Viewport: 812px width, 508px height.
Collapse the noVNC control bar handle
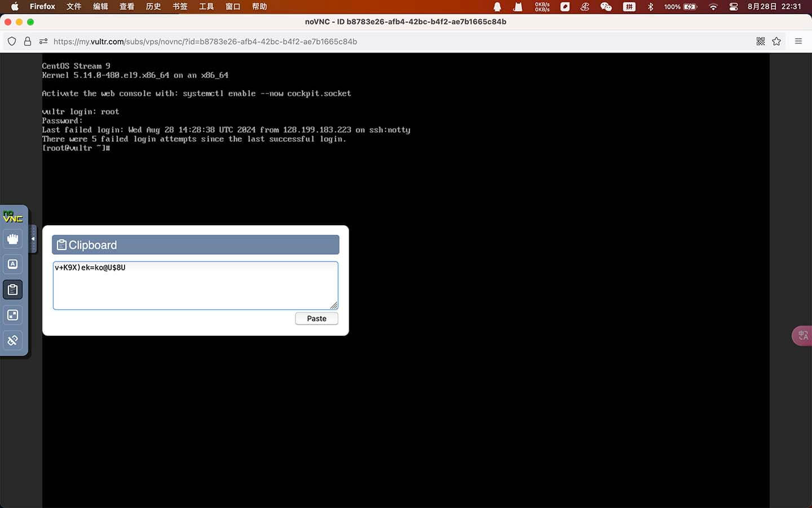click(33, 239)
